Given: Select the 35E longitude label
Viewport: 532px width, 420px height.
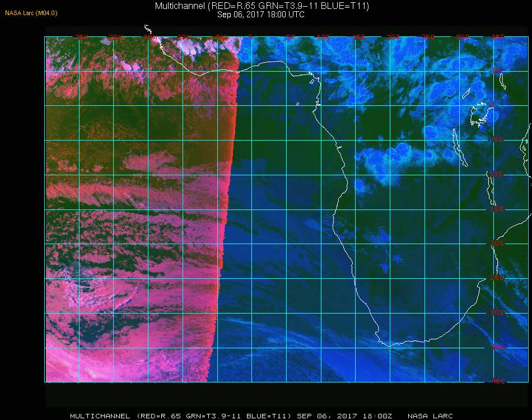Looking at the screenshot, I should (498, 36).
